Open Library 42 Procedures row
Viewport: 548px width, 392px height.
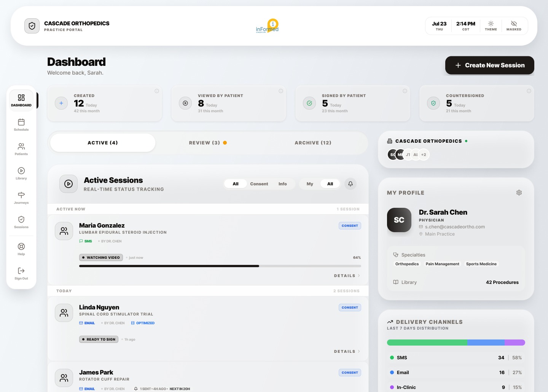pos(456,282)
